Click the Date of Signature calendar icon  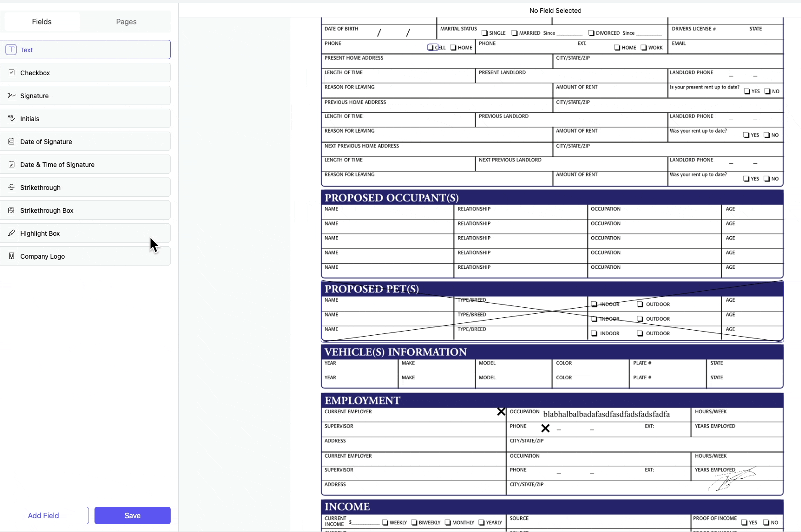pyautogui.click(x=11, y=141)
